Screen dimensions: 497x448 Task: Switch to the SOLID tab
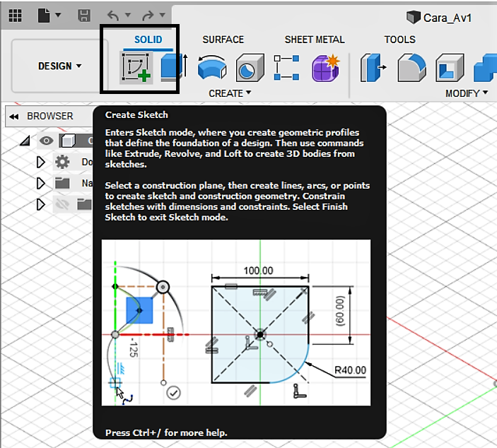(148, 40)
